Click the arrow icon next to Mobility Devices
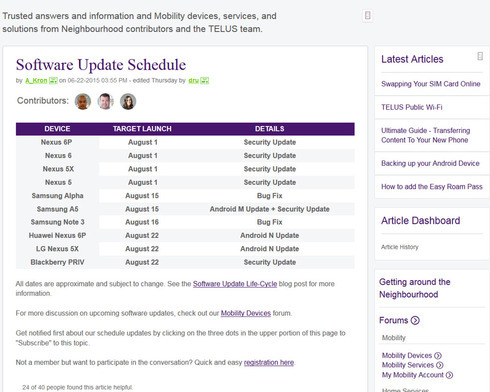 click(438, 356)
